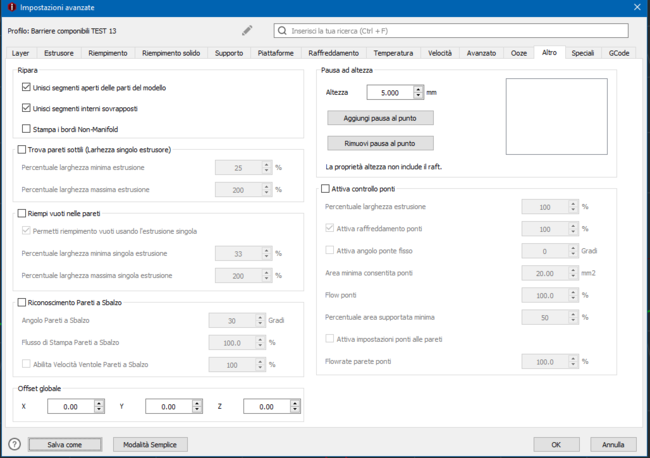Toggle Riempi vuoti nelle pareti section
650x458 pixels.
click(22, 213)
